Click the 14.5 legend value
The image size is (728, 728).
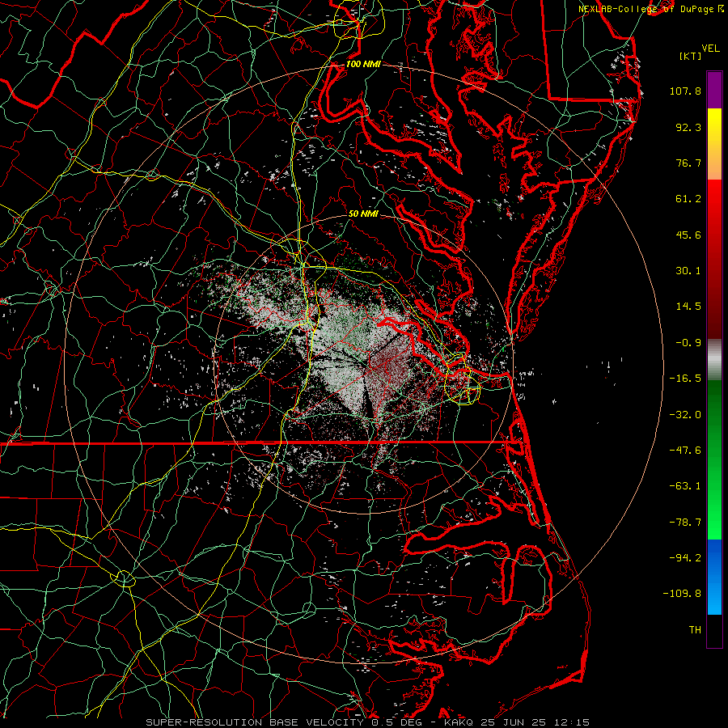[x=688, y=307]
